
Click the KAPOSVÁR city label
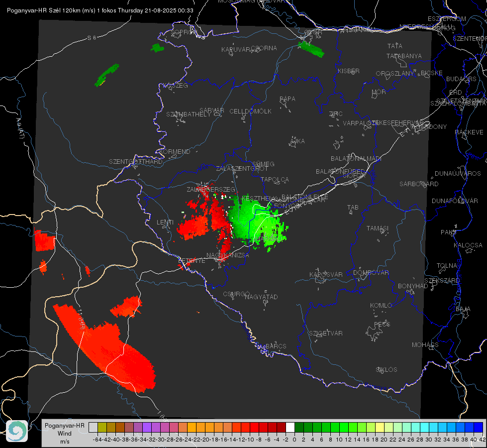click(326, 274)
